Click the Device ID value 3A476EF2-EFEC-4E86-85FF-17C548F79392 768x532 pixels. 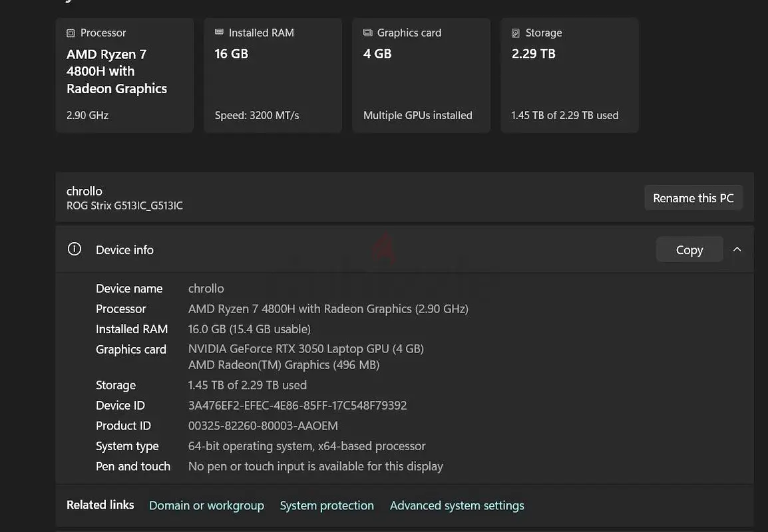(x=297, y=406)
